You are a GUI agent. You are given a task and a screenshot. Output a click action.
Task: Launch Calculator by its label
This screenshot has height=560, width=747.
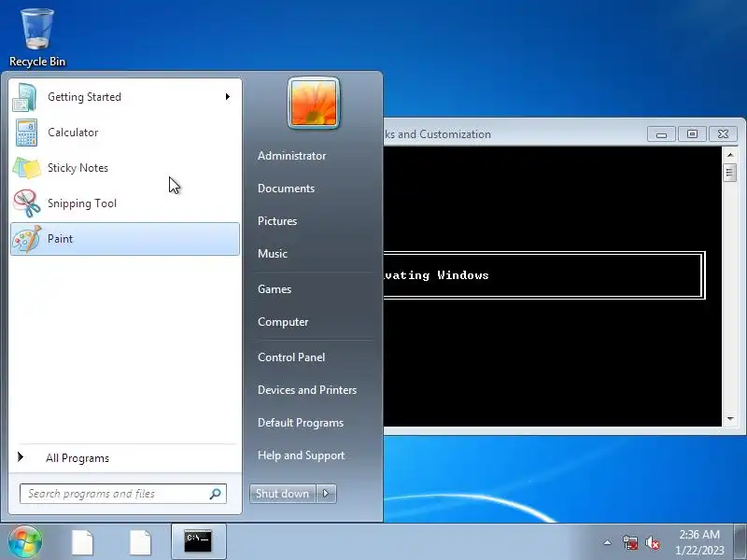[73, 133]
